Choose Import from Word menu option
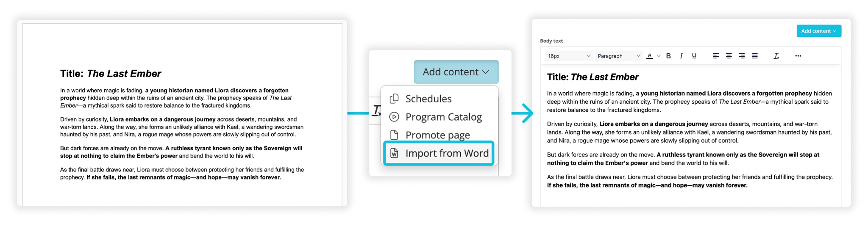The height and width of the screenshot is (226, 868). [447, 153]
